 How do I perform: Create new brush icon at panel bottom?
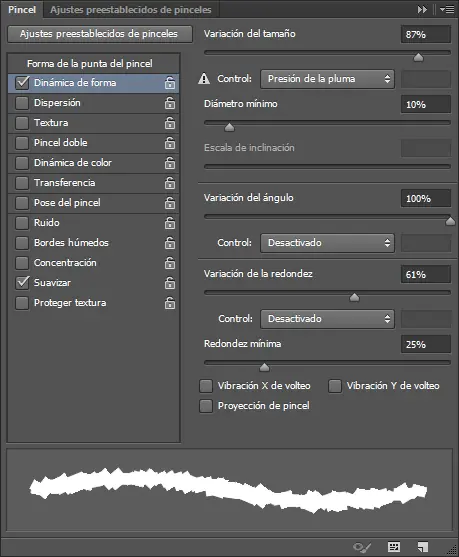tap(423, 547)
